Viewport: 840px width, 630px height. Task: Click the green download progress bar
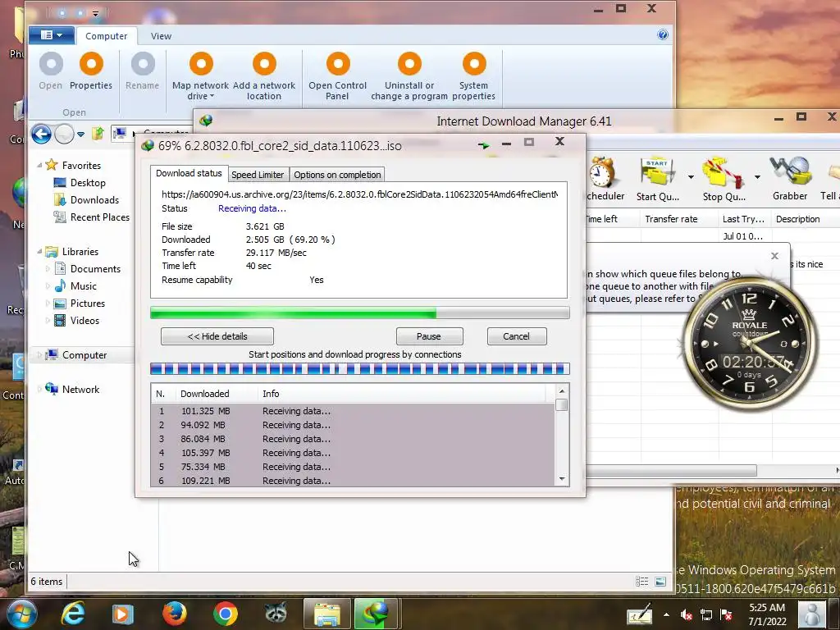[359, 313]
